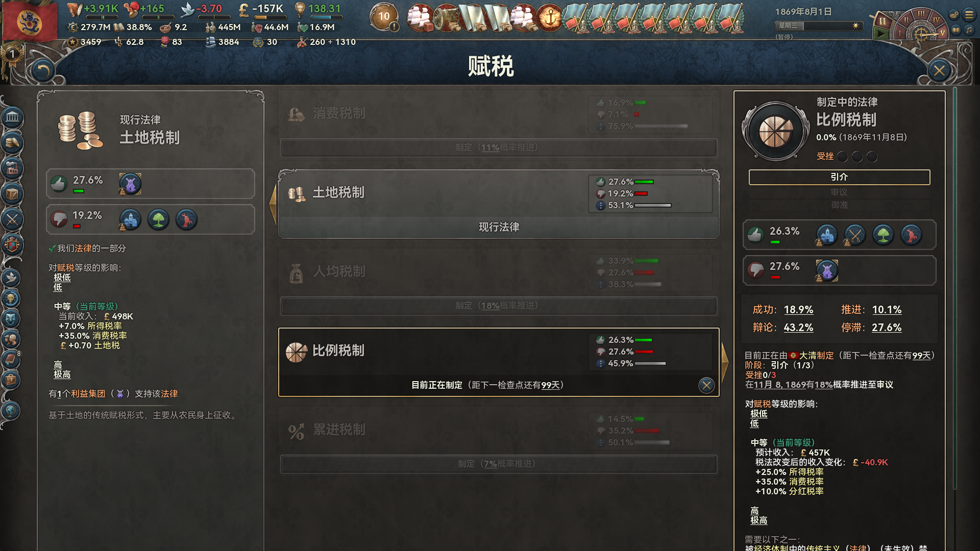
Task: Open the 10 alerts notification circle
Action: coord(384,17)
